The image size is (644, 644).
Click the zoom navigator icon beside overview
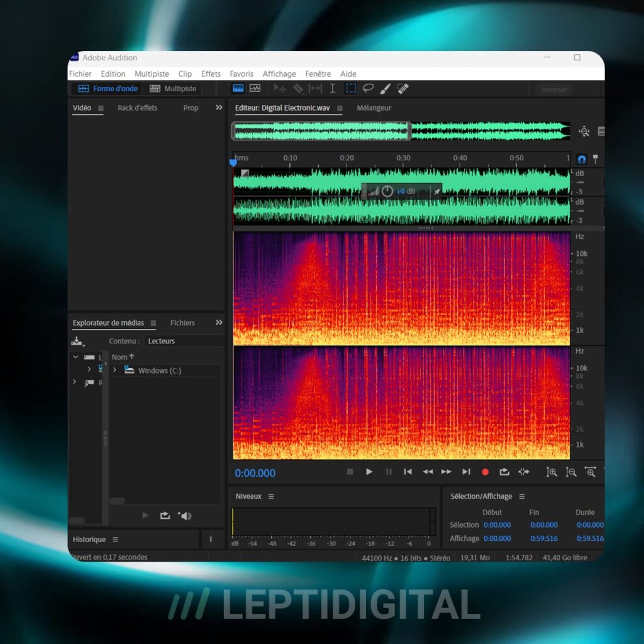(584, 131)
